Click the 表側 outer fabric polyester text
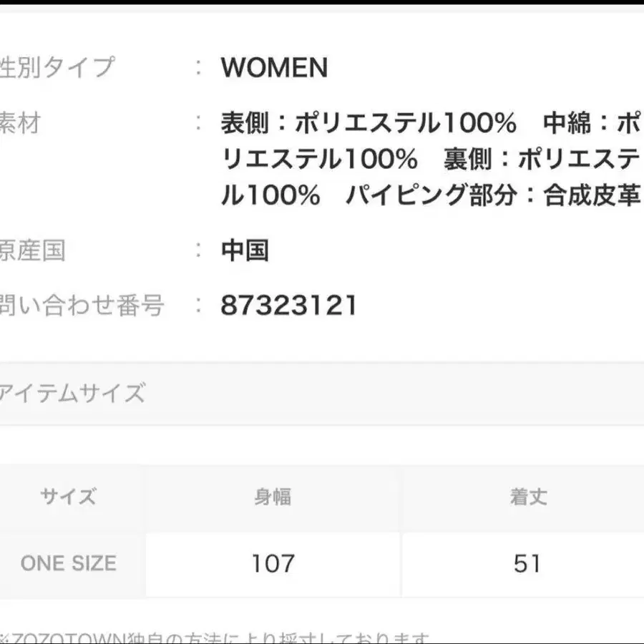644x644 pixels. (369, 124)
